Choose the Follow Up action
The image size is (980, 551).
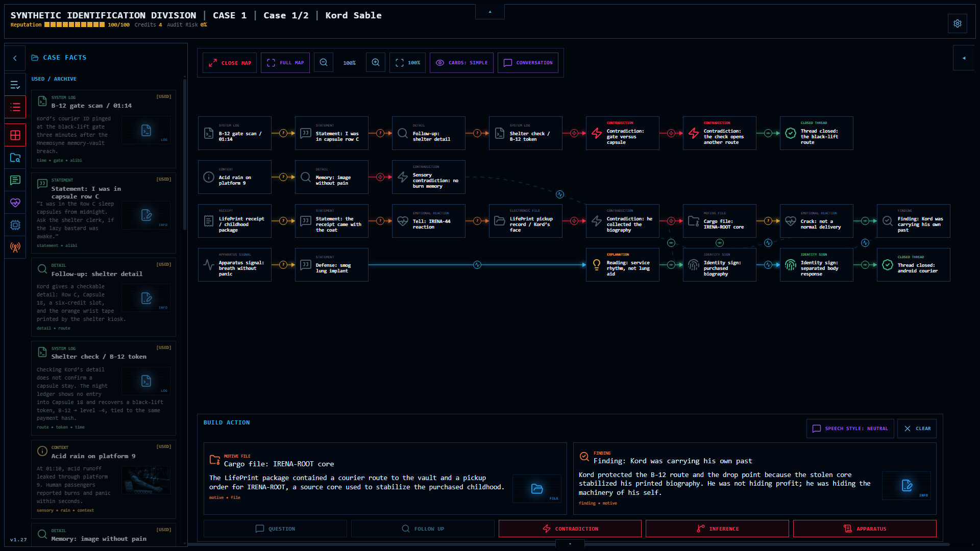(x=423, y=529)
